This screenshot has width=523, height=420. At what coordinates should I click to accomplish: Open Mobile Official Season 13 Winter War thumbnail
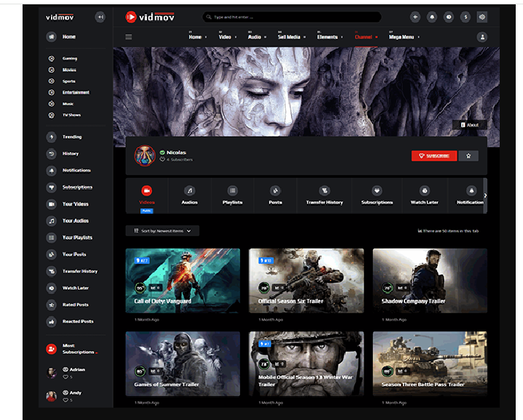(x=306, y=363)
